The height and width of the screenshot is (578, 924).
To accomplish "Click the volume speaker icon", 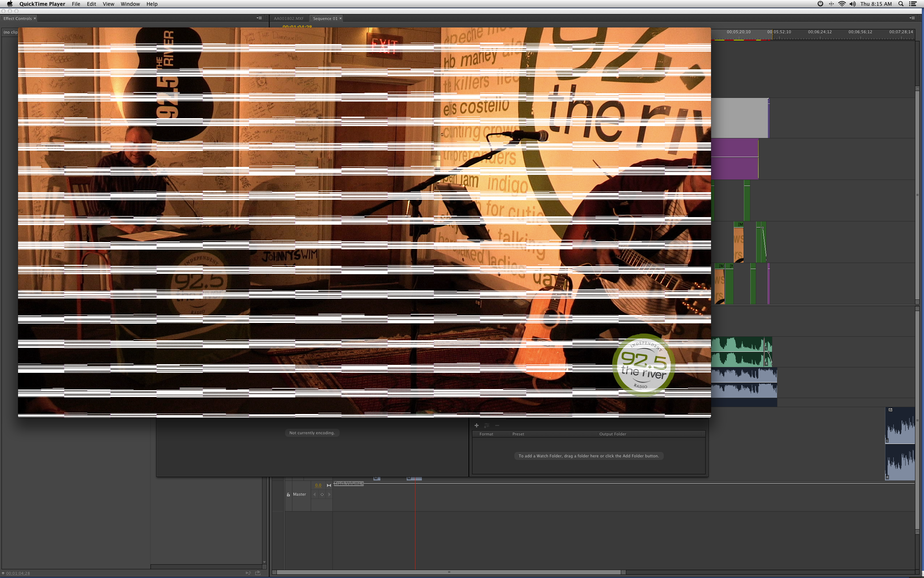I will coord(853,4).
